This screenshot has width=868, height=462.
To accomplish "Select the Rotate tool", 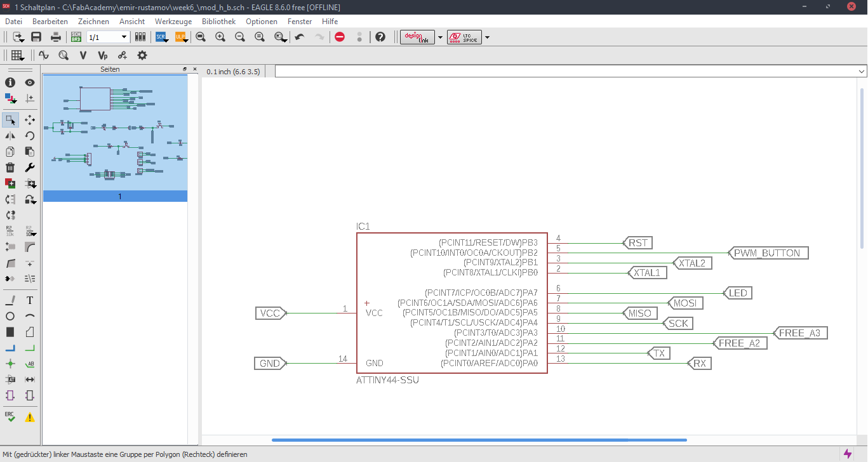I will [x=30, y=135].
